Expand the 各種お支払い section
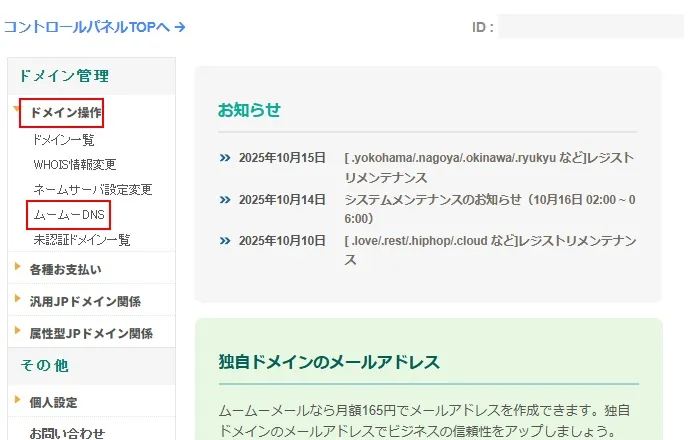 tap(65, 269)
